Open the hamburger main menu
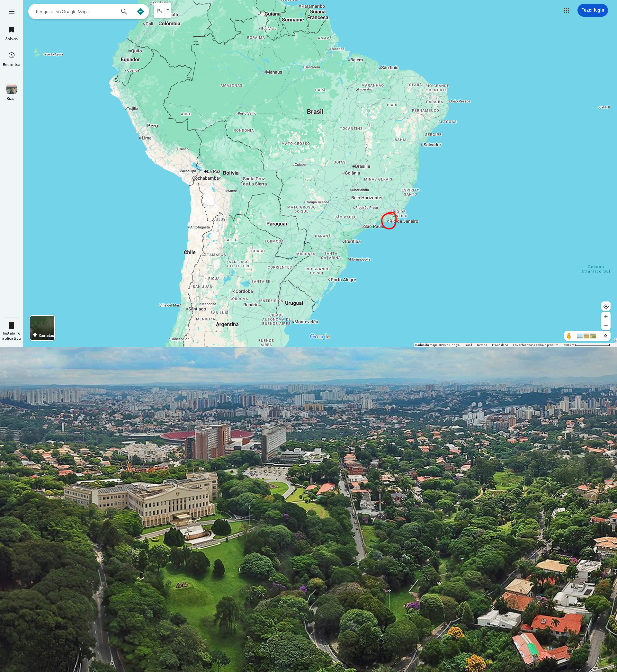 coord(11,12)
